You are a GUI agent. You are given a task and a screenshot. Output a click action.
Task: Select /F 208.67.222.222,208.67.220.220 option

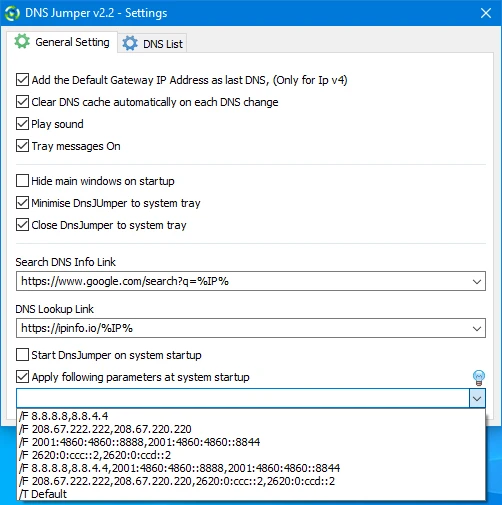pos(251,429)
